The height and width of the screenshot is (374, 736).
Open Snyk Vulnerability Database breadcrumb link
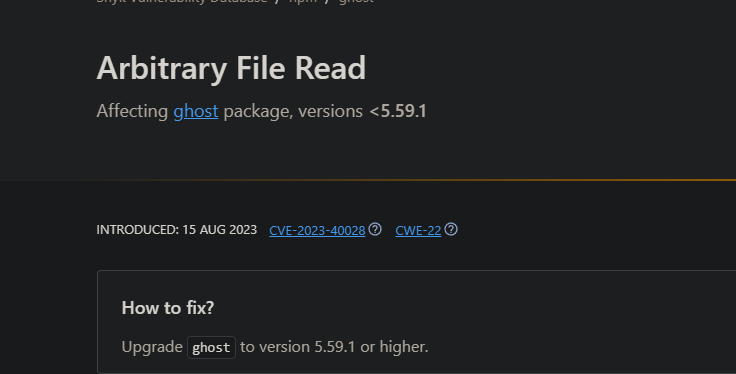click(x=182, y=1)
